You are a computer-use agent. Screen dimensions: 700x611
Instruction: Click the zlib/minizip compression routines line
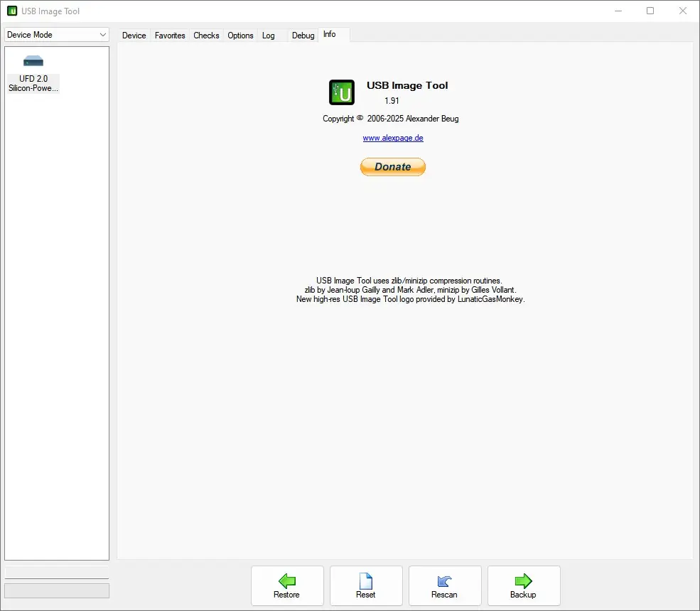pyautogui.click(x=409, y=281)
